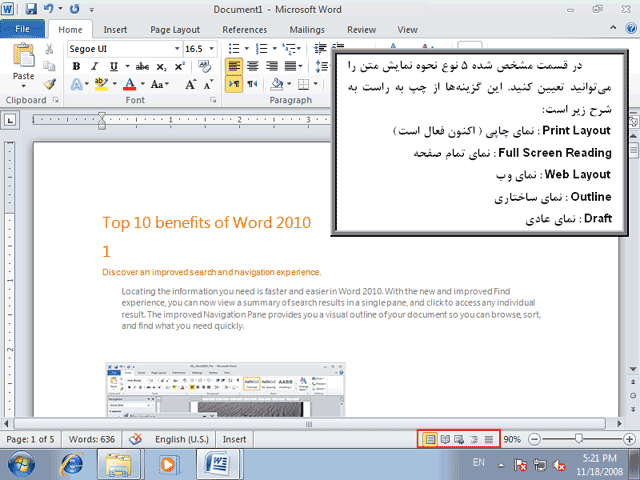Open the Paste options dropdown arrow
Viewport: 640px width, 480px height.
(x=23, y=86)
